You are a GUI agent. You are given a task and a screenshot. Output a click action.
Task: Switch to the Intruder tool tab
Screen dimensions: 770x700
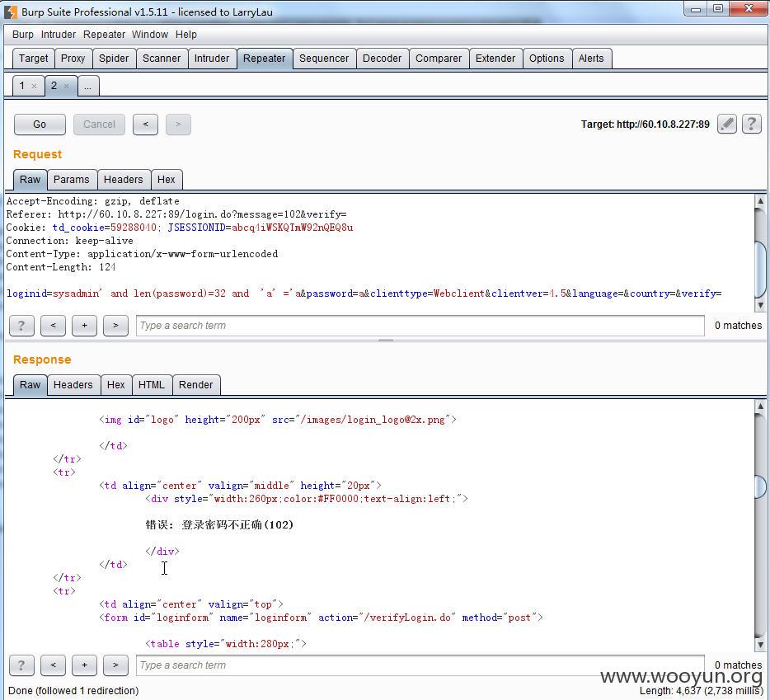[212, 59]
